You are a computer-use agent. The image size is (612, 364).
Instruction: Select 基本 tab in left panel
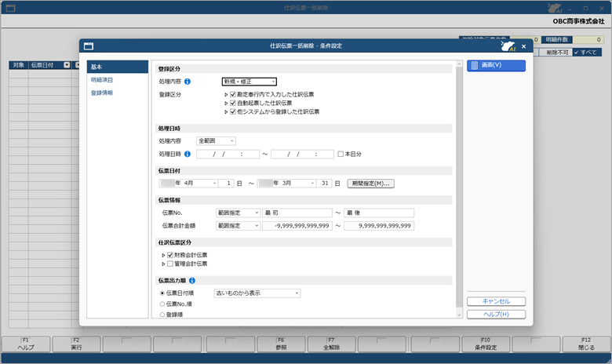coord(118,67)
